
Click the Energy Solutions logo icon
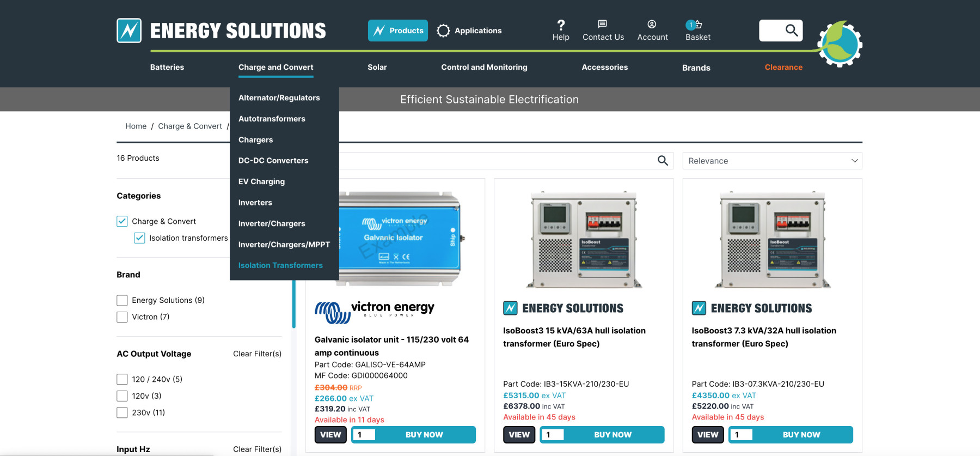click(129, 31)
